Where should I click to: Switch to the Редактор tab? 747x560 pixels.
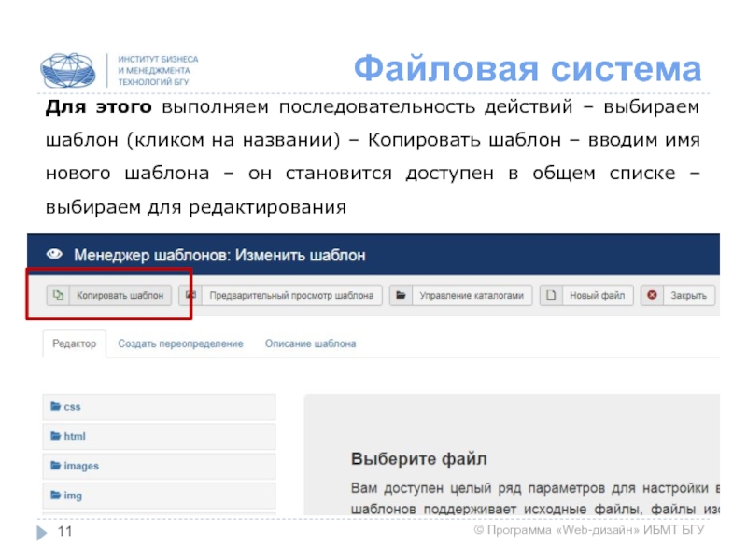pos(75,343)
